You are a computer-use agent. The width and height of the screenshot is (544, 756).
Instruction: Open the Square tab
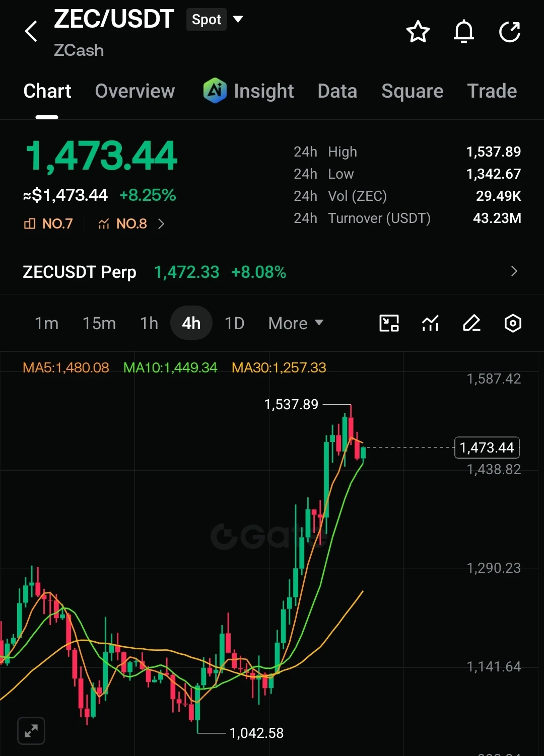click(413, 91)
